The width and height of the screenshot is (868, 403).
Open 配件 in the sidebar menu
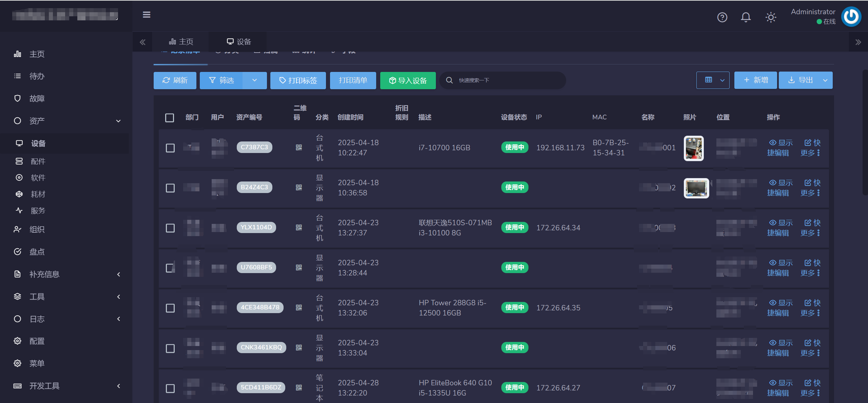[38, 161]
